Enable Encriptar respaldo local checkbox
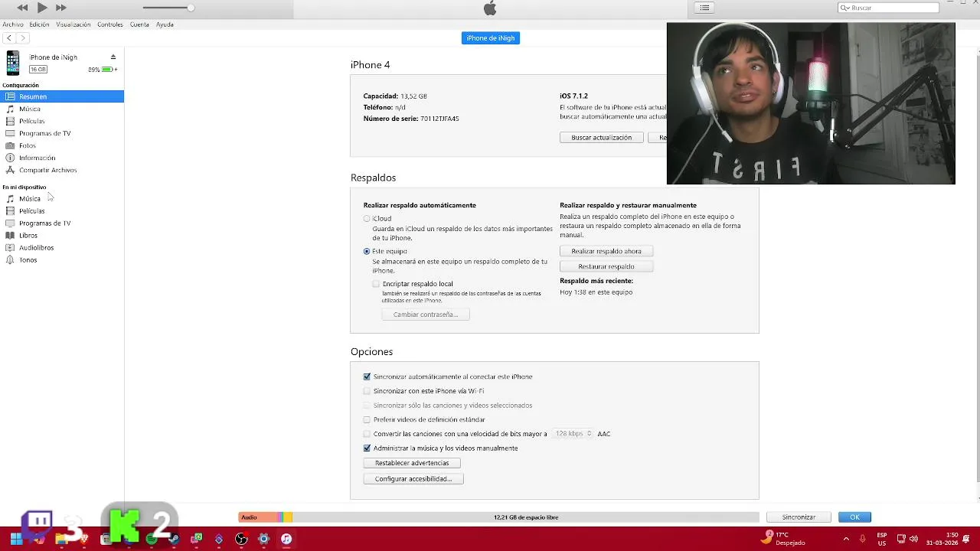 (376, 284)
